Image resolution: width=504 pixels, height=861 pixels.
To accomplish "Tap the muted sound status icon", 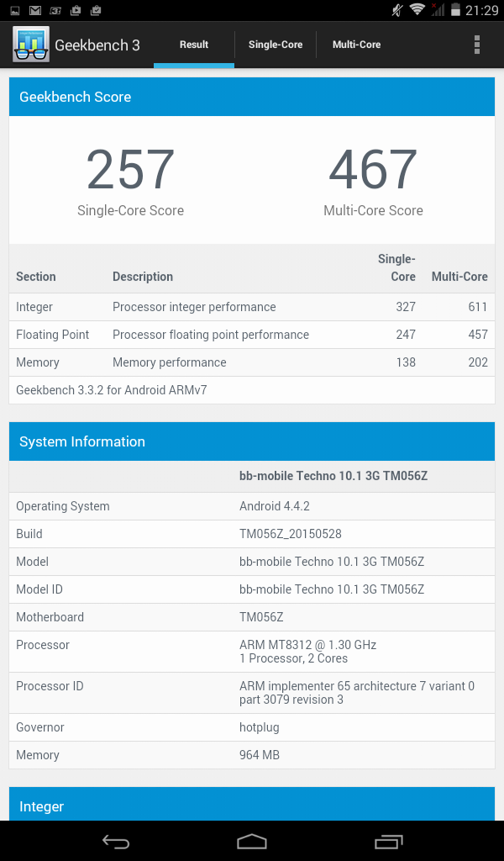I will [x=397, y=9].
